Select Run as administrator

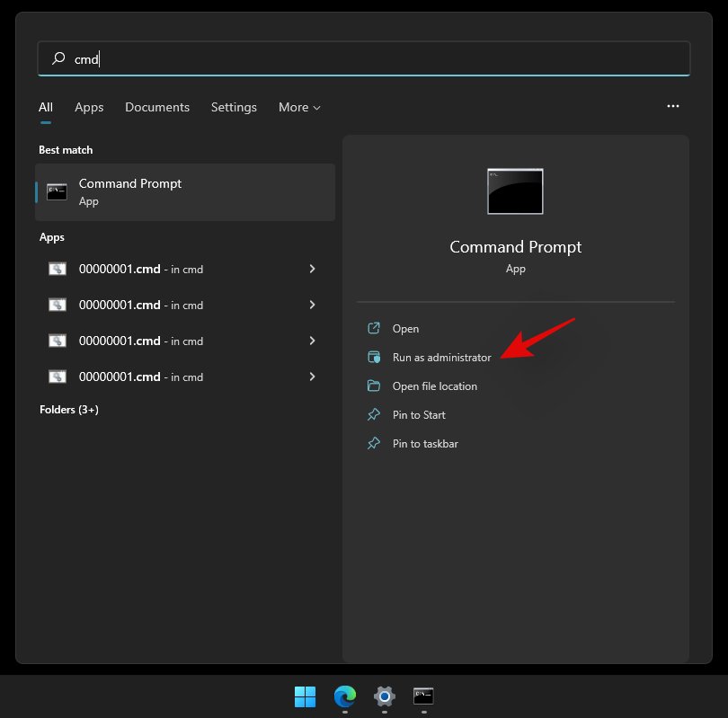pos(441,358)
